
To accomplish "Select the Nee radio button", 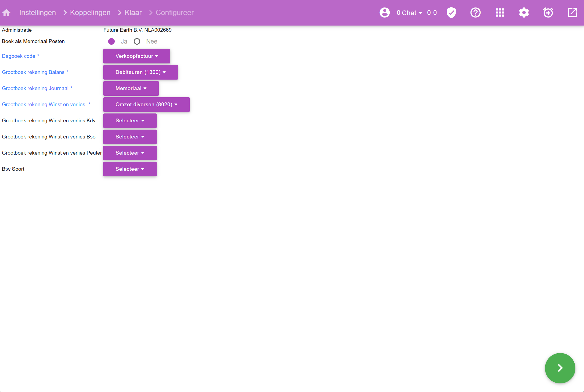I will [137, 41].
